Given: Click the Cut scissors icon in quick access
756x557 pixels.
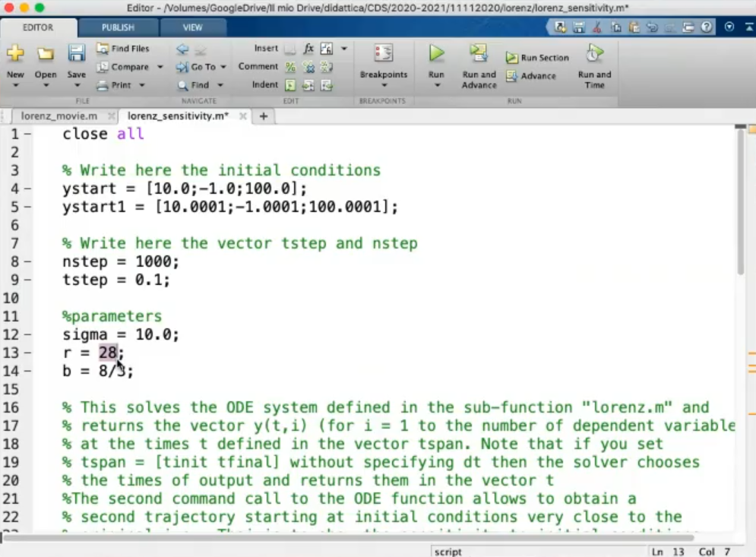Looking at the screenshot, I should point(596,27).
